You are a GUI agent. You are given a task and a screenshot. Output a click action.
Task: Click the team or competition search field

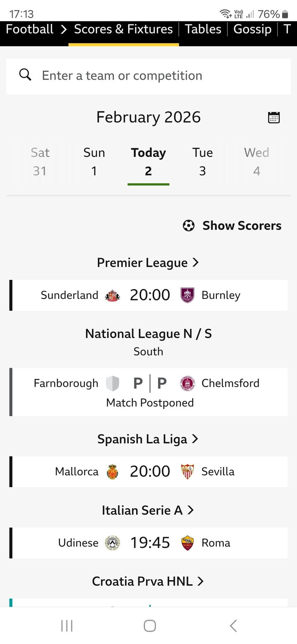(157, 76)
